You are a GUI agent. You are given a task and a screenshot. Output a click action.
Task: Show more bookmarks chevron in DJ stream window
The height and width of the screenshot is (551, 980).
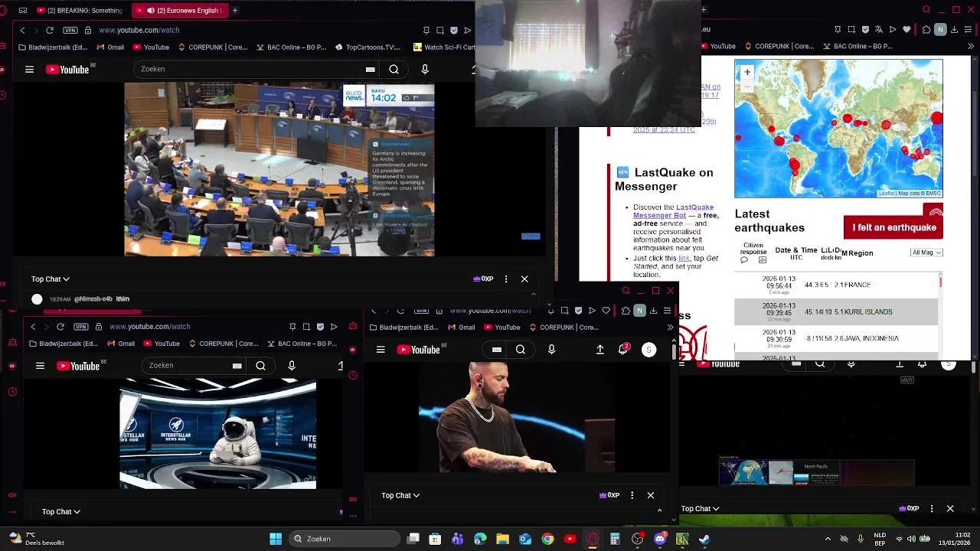[x=670, y=328]
